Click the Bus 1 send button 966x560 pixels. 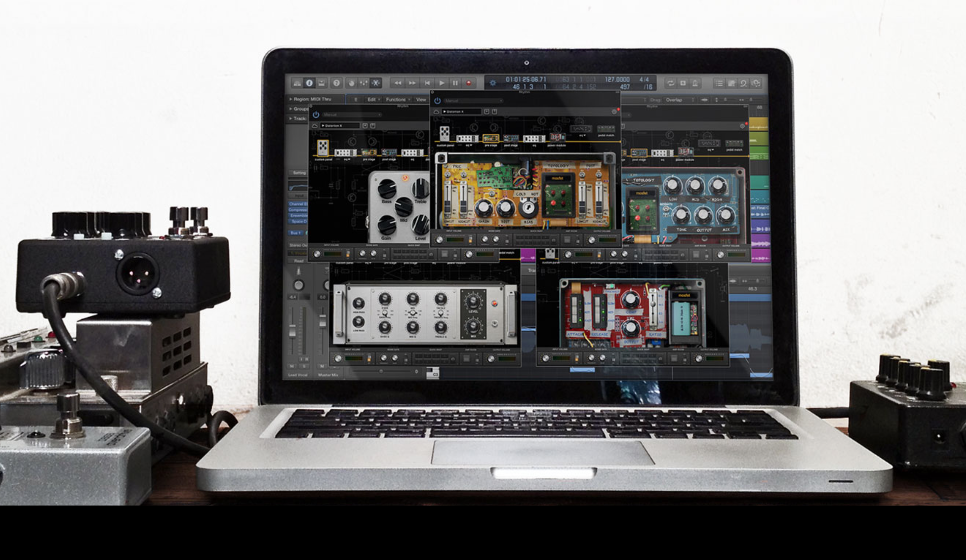(296, 233)
